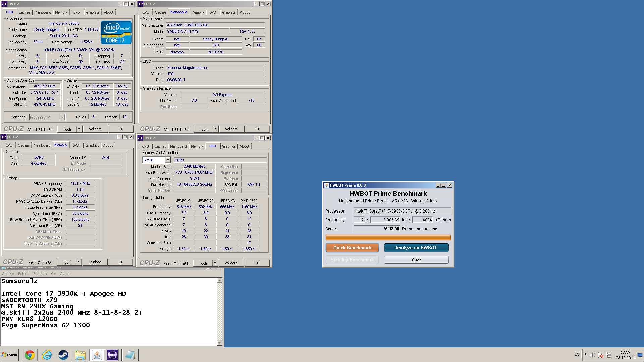Click Validate in Mainboard CPU-Z window
The height and width of the screenshot is (362, 644).
(231, 129)
